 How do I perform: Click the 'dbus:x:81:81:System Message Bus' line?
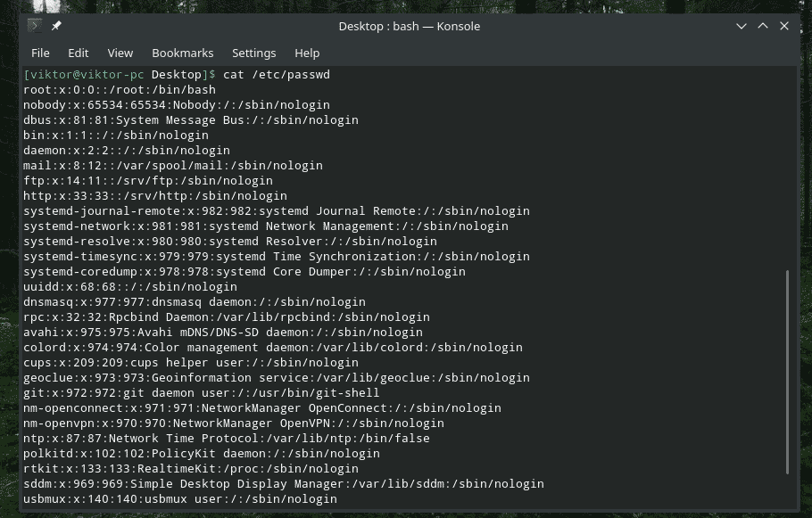click(x=191, y=120)
